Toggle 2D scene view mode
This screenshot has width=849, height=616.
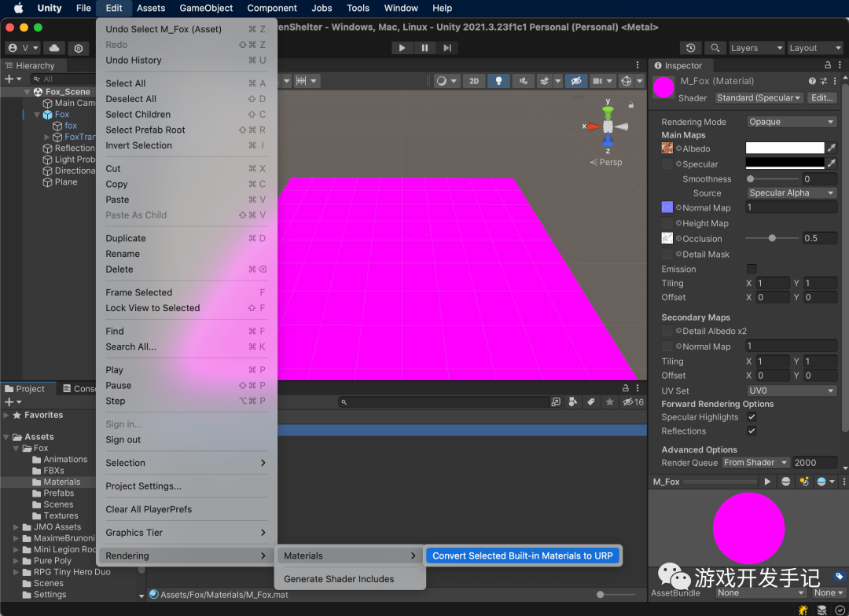coord(474,81)
